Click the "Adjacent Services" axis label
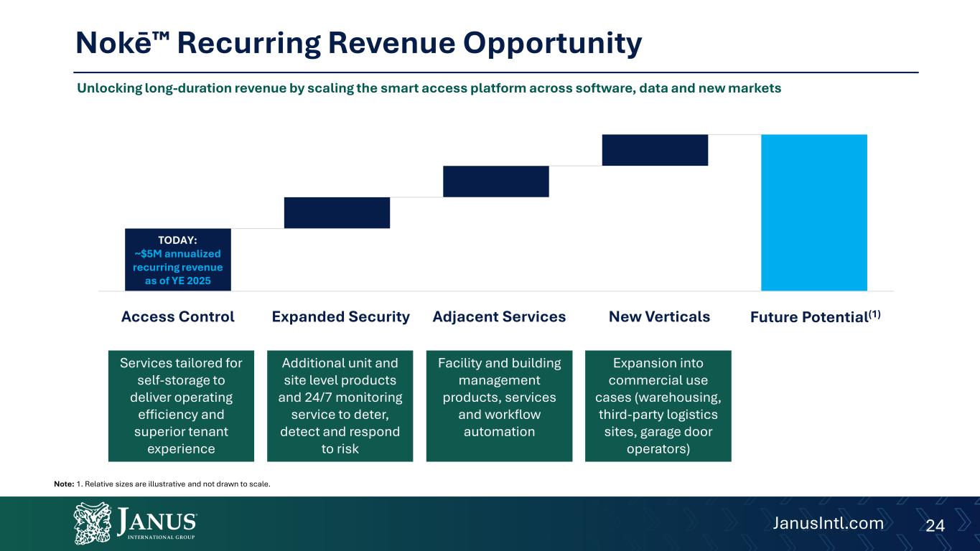The height and width of the screenshot is (551, 980). click(500, 316)
